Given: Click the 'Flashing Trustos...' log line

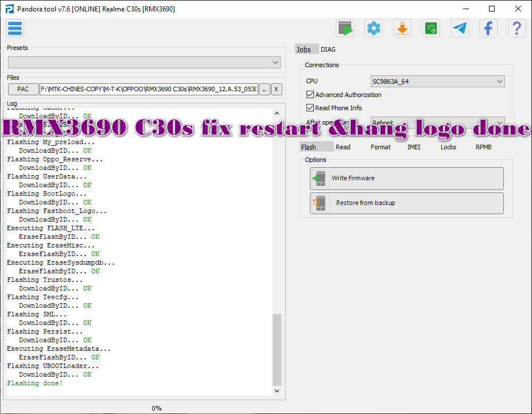Looking at the screenshot, I should tap(45, 280).
